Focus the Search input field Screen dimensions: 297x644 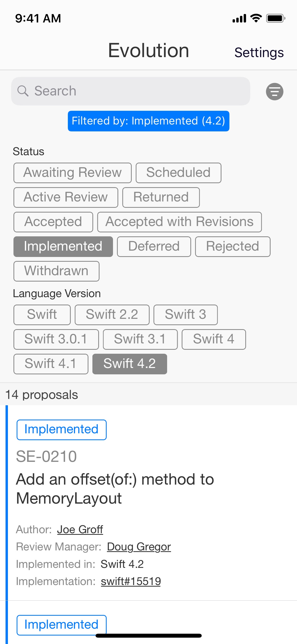click(131, 91)
